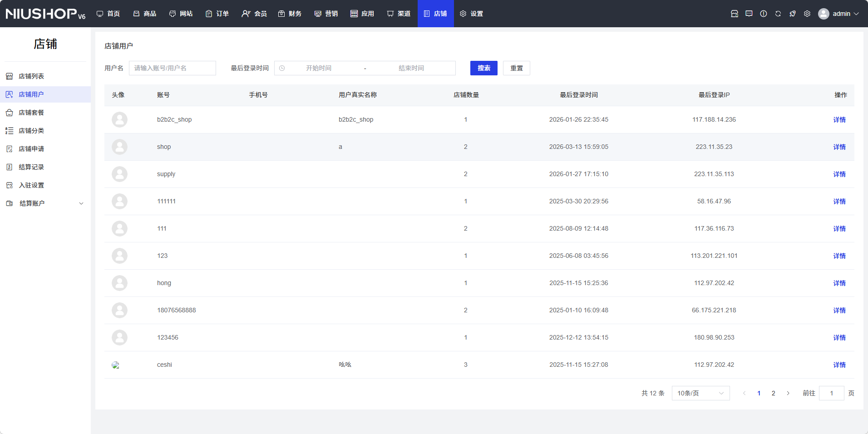The height and width of the screenshot is (434, 868).
Task: Click the clock icon in date range field
Action: [x=282, y=68]
